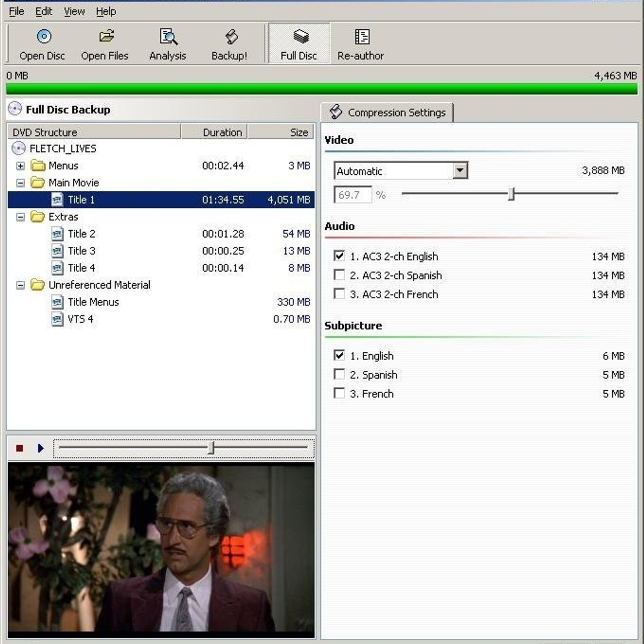Select 'Title 2' in Extras

(81, 234)
